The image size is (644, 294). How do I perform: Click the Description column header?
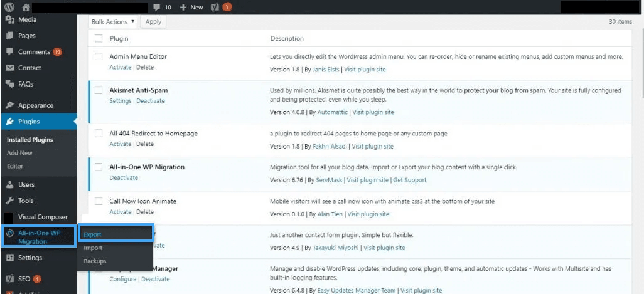point(287,38)
